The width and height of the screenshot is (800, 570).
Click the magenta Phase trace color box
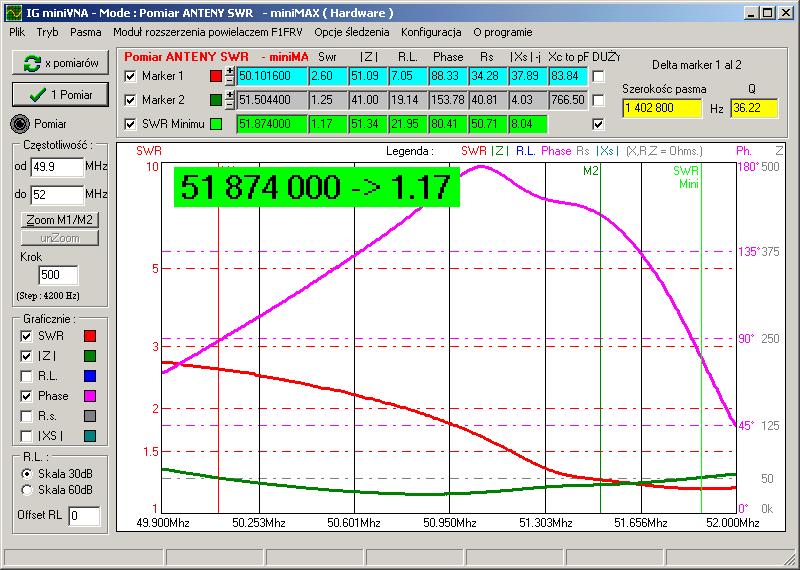point(90,396)
